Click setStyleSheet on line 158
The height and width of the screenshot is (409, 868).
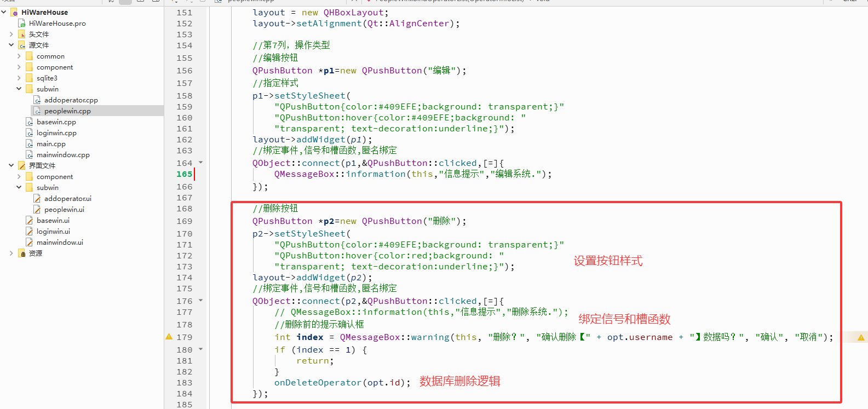pos(309,95)
